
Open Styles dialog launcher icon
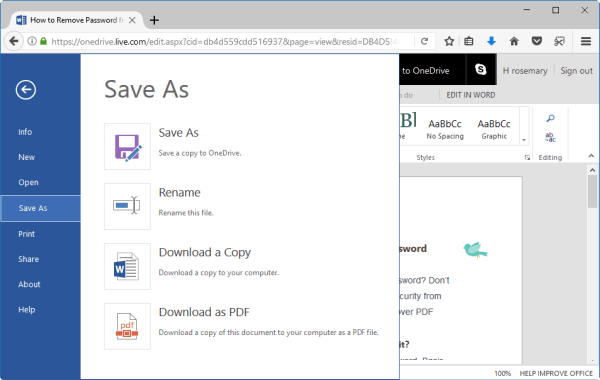click(527, 157)
